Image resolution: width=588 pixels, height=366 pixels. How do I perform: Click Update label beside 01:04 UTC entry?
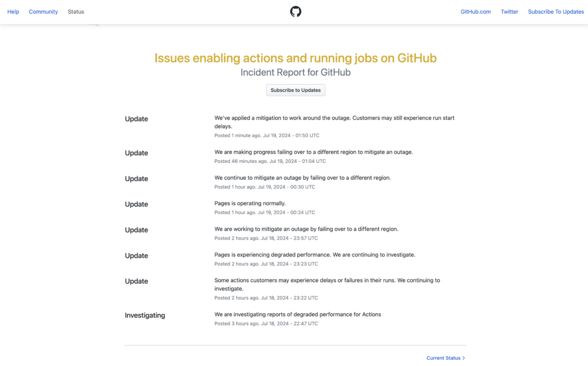pos(137,153)
